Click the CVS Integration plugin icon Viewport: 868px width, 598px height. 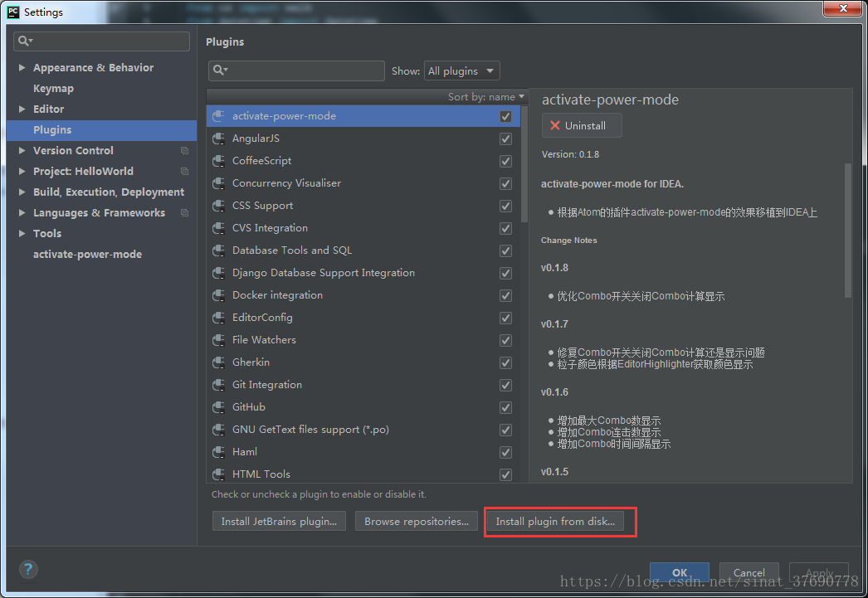point(218,228)
